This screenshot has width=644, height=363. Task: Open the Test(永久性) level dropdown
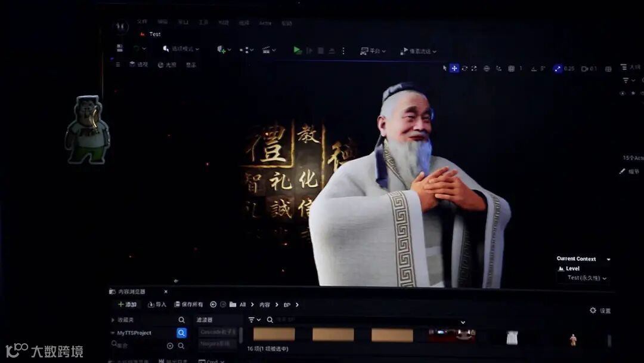[587, 278]
